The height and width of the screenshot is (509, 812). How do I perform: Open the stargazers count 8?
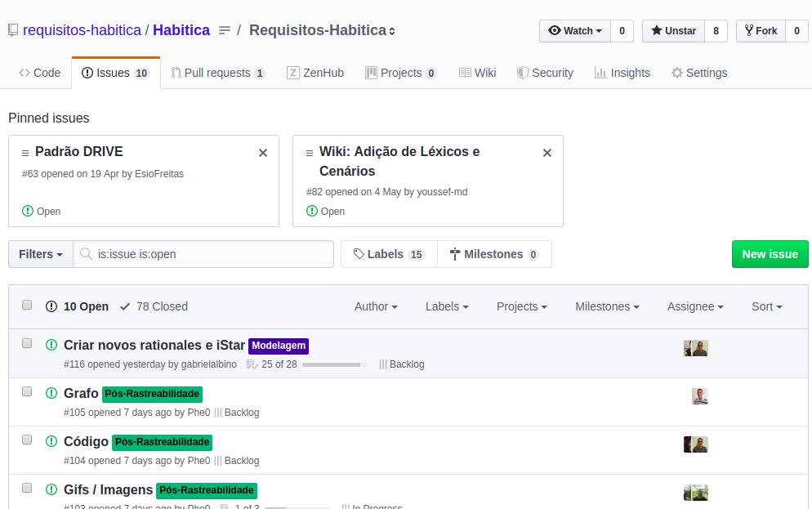click(x=716, y=31)
